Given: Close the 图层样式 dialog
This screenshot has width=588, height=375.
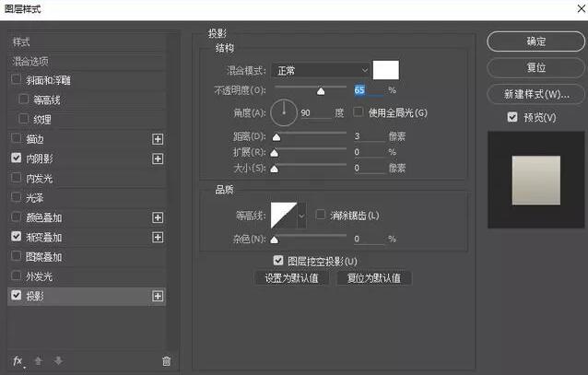Looking at the screenshot, I should [x=581, y=8].
